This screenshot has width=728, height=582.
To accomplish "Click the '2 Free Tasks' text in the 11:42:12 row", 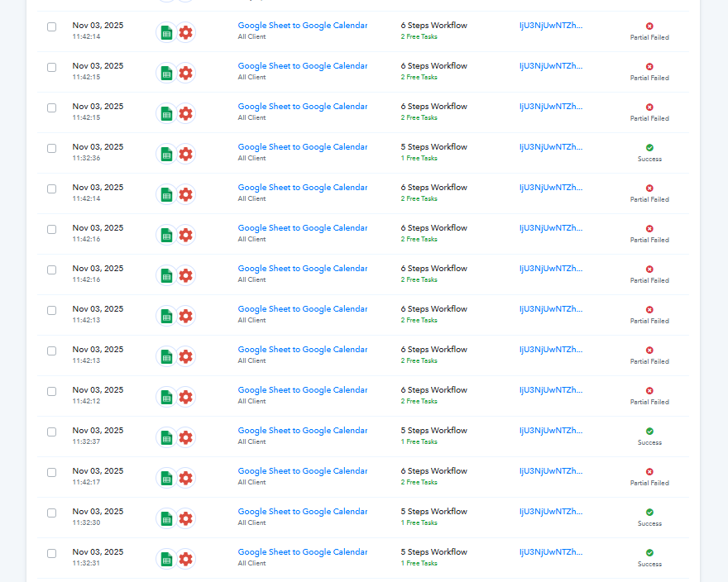I will (419, 402).
